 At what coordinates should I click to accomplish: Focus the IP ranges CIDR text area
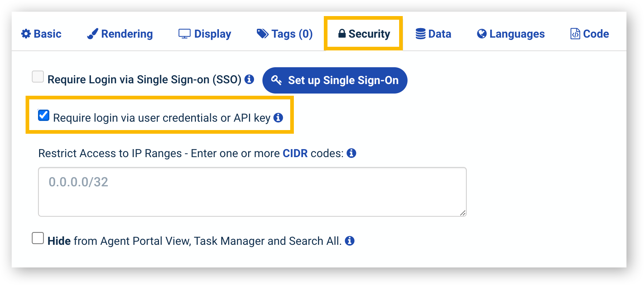click(x=252, y=192)
